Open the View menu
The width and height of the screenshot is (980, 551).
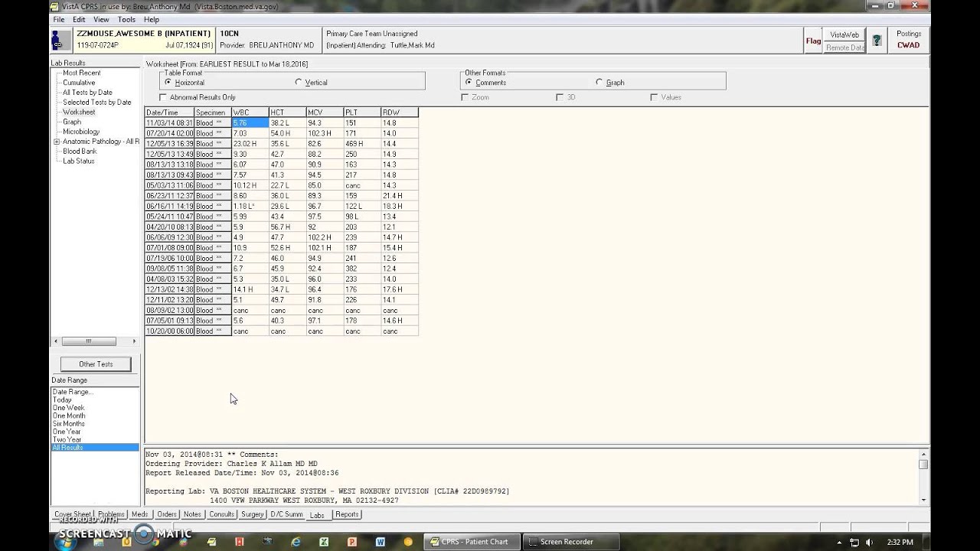(x=101, y=19)
